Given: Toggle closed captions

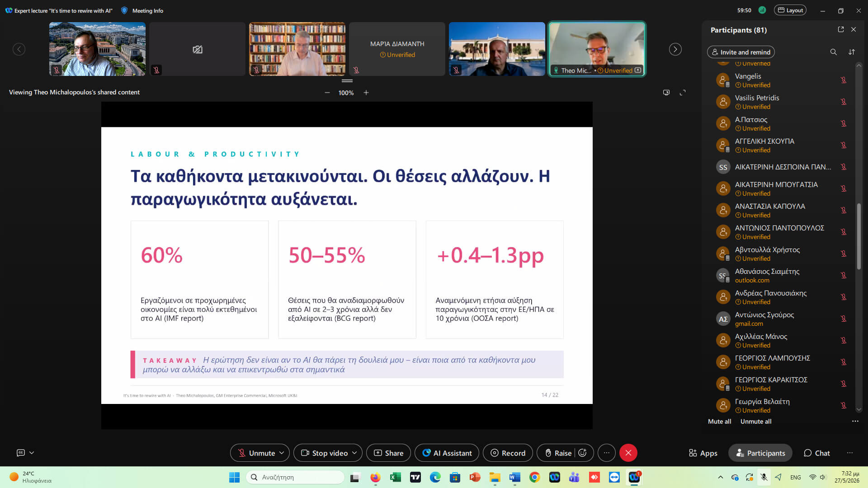Looking at the screenshot, I should click(x=20, y=452).
